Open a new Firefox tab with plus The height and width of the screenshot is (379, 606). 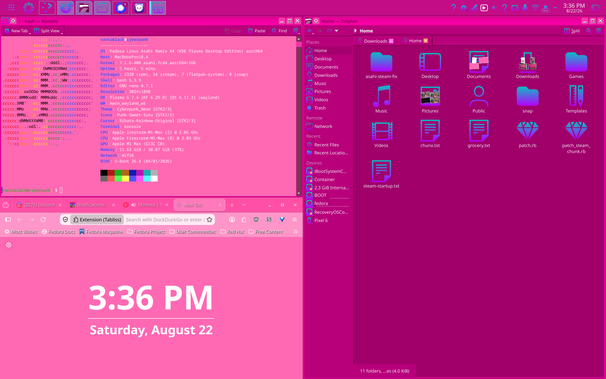pos(232,205)
